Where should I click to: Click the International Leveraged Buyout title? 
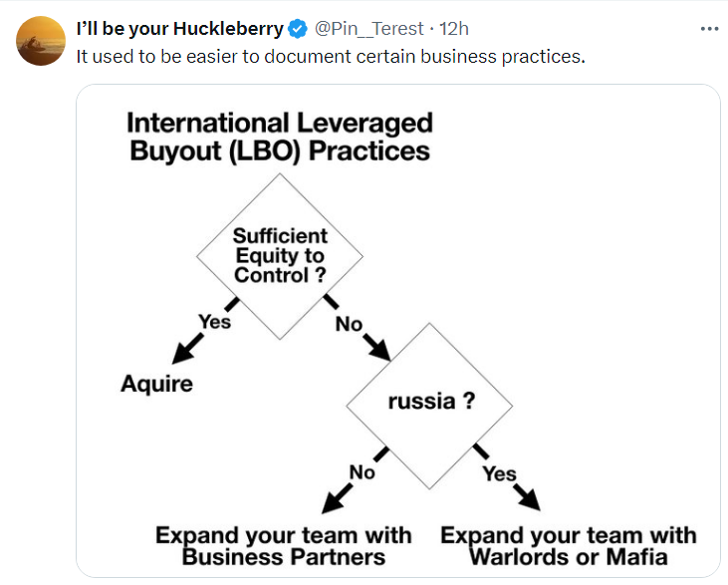point(280,137)
